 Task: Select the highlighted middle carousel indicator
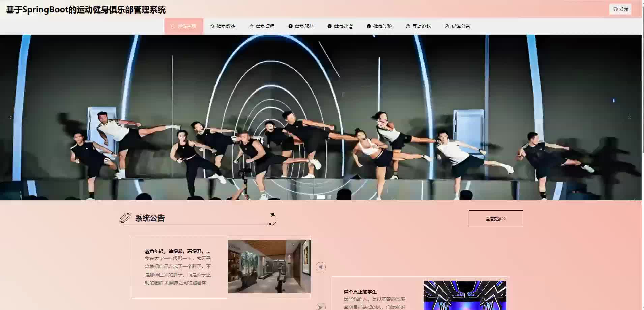[321, 197]
